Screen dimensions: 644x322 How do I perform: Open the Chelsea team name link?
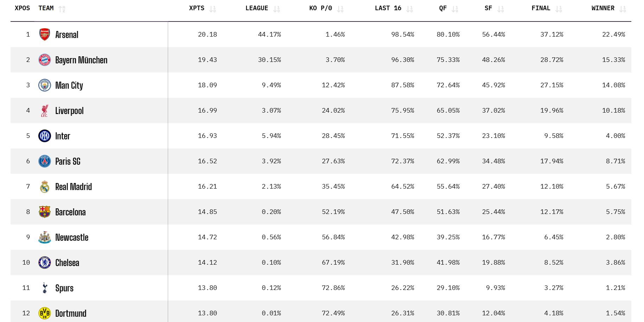(x=67, y=263)
